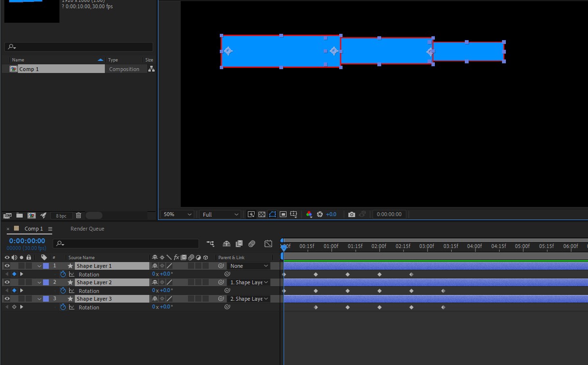The width and height of the screenshot is (588, 365).
Task: Collapse Shape Layer 2 properties
Action: click(40, 282)
